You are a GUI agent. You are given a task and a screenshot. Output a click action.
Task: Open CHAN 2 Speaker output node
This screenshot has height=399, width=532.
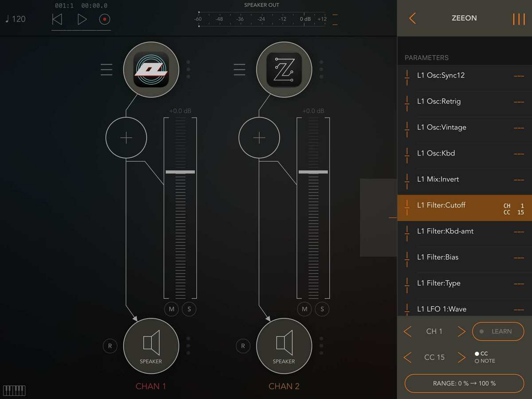point(284,346)
